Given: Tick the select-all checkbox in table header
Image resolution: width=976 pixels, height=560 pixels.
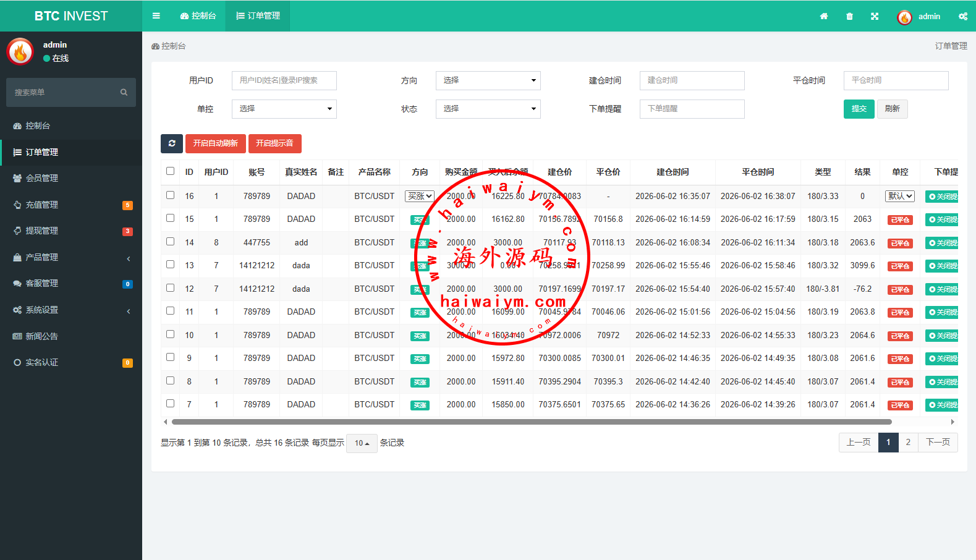Looking at the screenshot, I should tap(171, 171).
